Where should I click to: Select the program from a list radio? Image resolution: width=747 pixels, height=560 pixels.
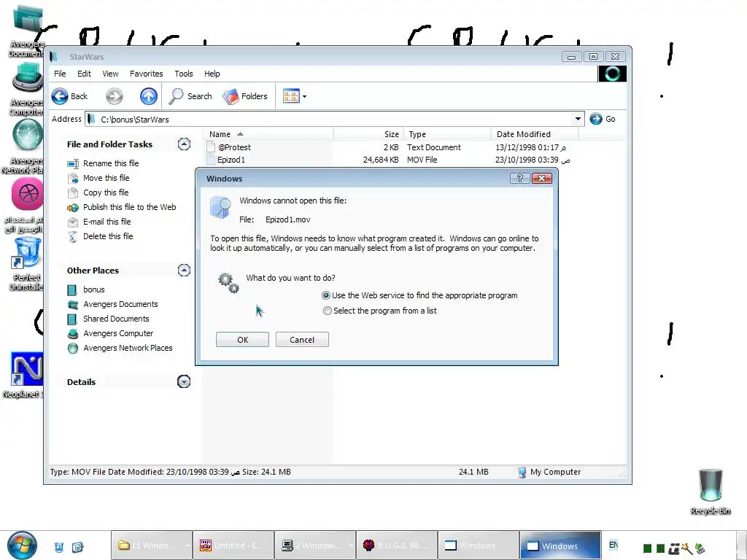pyautogui.click(x=328, y=311)
